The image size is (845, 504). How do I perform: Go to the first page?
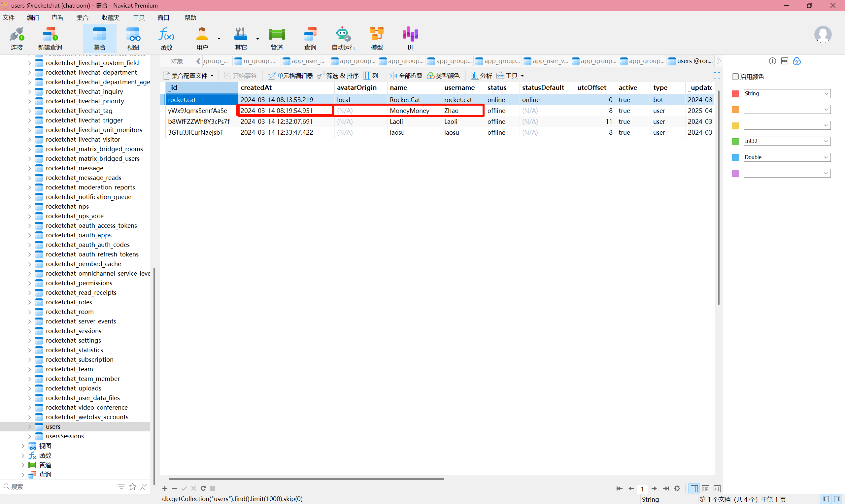(x=619, y=488)
